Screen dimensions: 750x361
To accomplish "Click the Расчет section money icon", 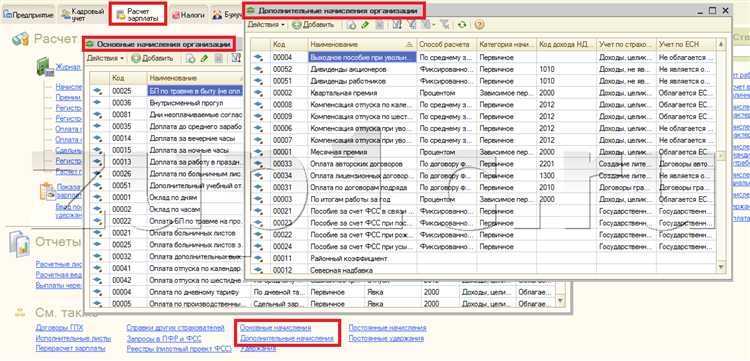I will click(x=21, y=40).
